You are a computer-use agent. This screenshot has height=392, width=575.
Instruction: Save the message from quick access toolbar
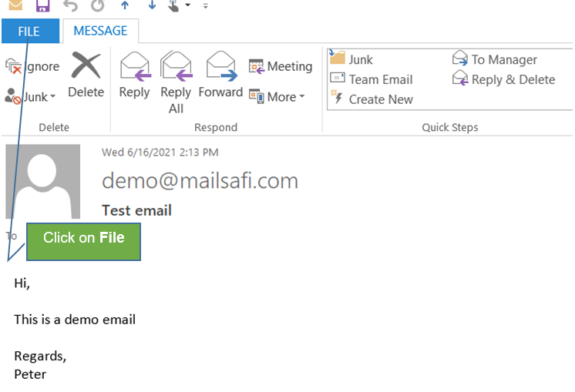(x=43, y=6)
